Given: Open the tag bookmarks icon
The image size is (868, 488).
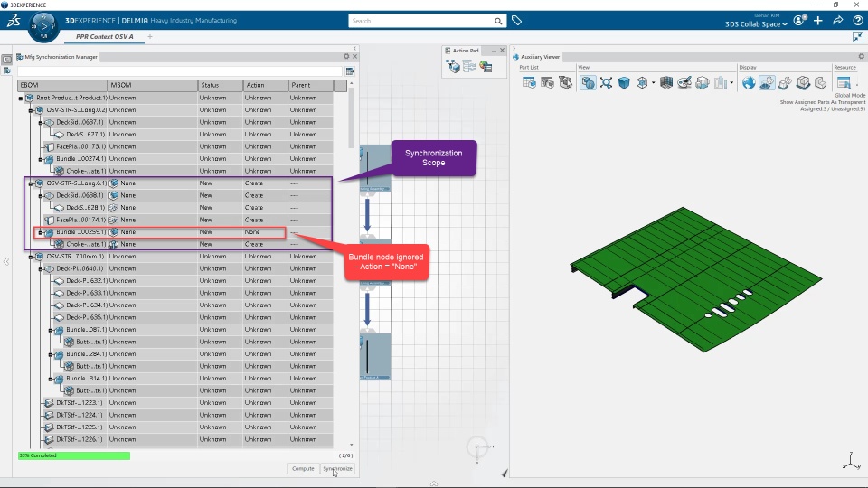Looking at the screenshot, I should (x=516, y=21).
